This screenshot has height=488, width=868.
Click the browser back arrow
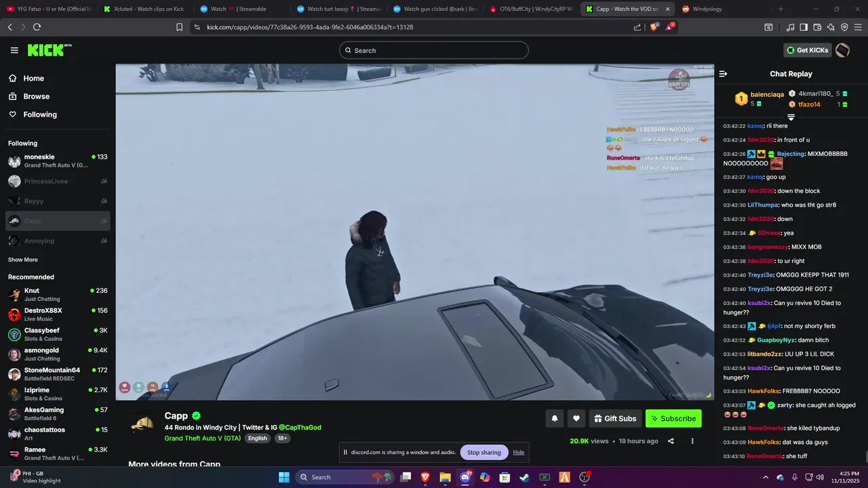tap(9, 27)
